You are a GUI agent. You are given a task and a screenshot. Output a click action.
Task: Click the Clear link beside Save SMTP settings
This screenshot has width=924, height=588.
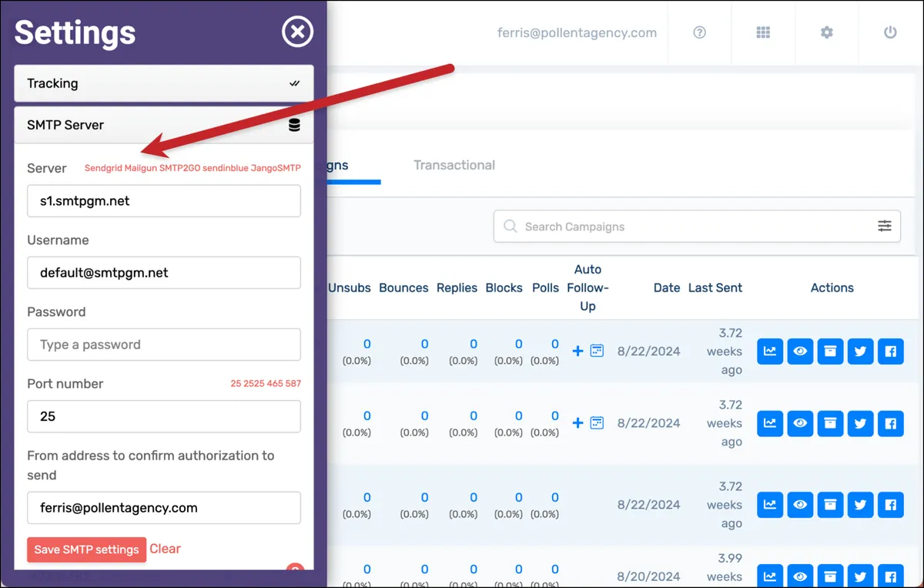tap(165, 549)
